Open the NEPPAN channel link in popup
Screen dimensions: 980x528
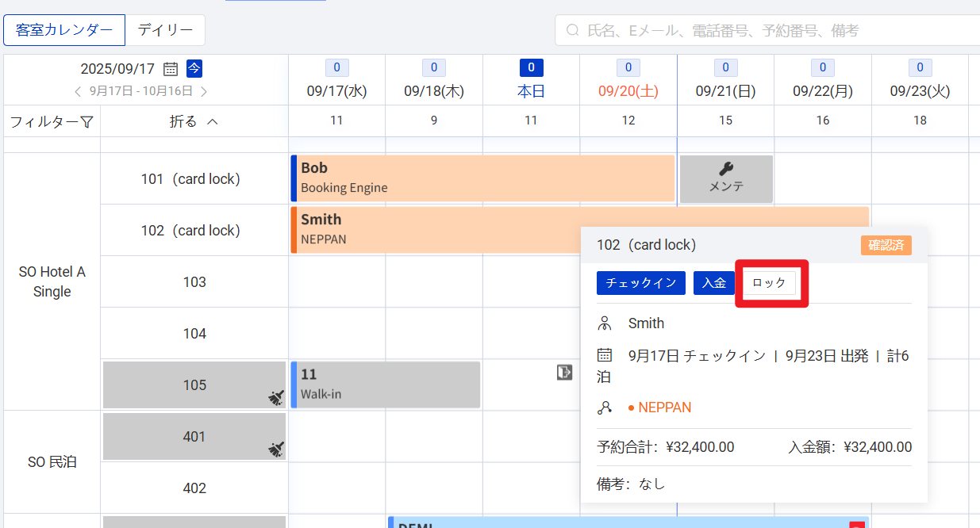(x=664, y=407)
